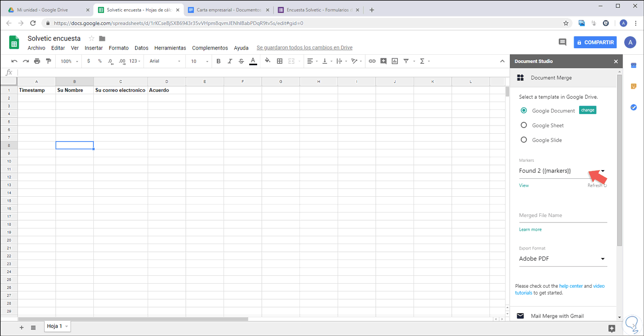This screenshot has height=336, width=644.
Task: Open the Adobe PDF export format dropdown
Action: pyautogui.click(x=563, y=259)
